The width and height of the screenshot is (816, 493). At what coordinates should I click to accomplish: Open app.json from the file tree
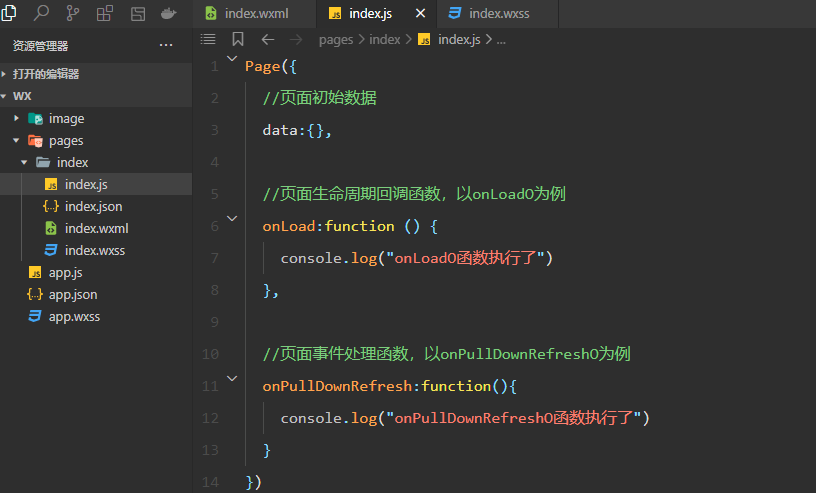pyautogui.click(x=73, y=295)
